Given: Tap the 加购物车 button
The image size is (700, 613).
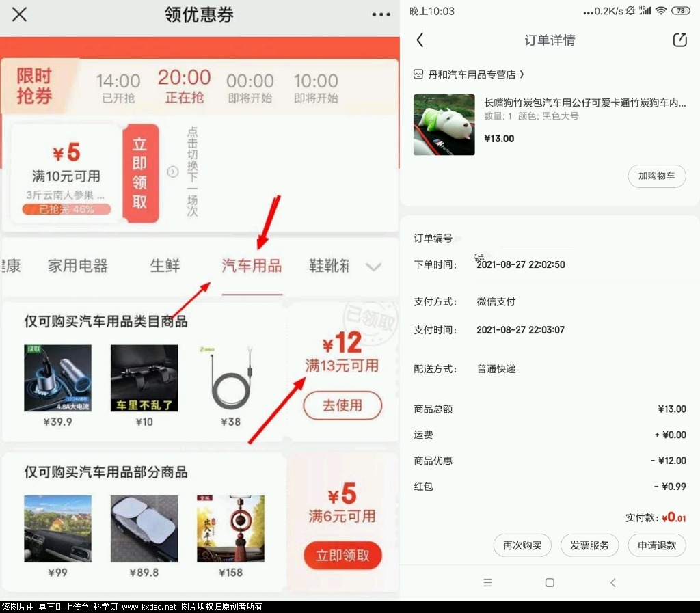Looking at the screenshot, I should click(656, 176).
